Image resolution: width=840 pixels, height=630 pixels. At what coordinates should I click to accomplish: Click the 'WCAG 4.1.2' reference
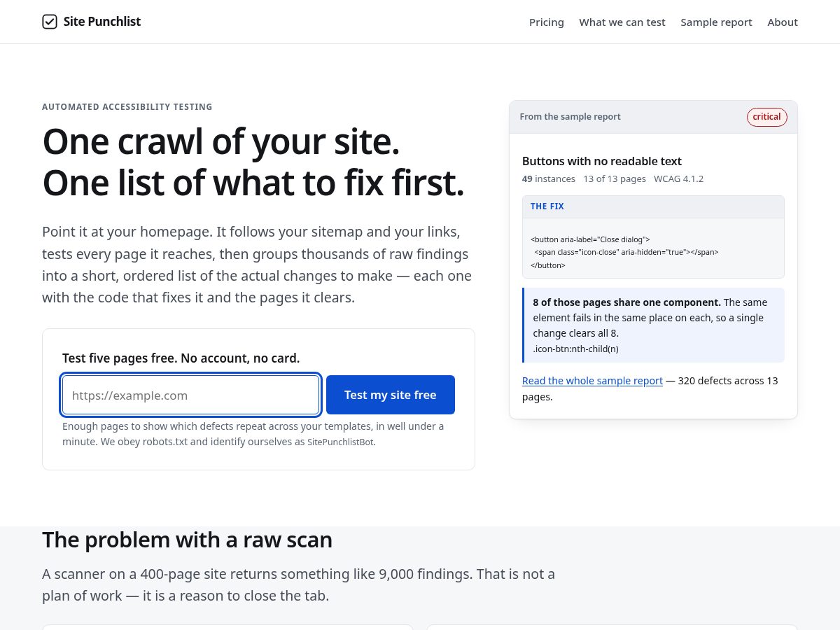678,179
